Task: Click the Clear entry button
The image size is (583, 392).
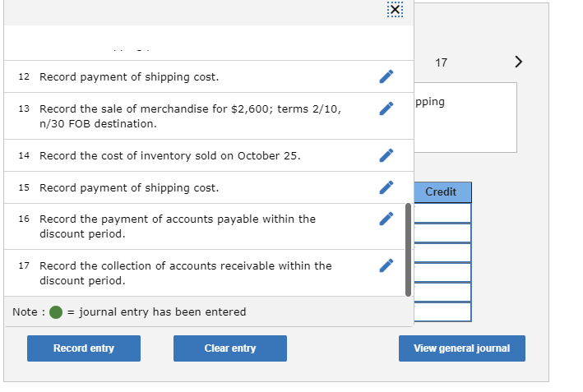Action: pos(230,348)
